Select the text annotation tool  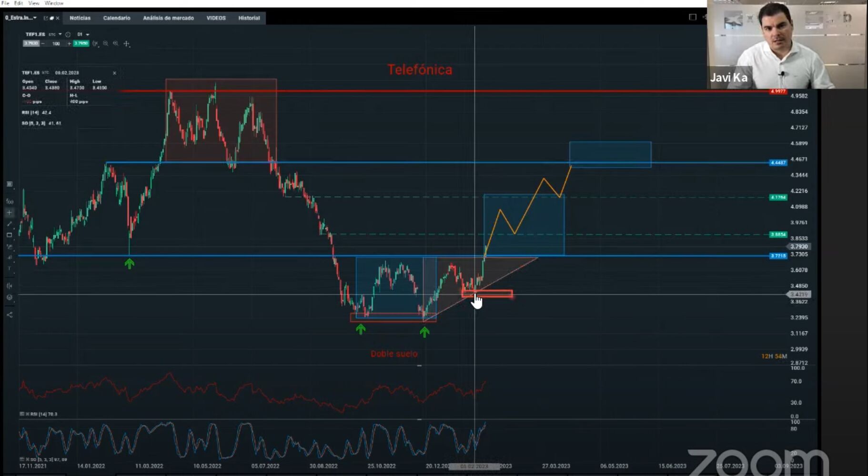pyautogui.click(x=10, y=269)
